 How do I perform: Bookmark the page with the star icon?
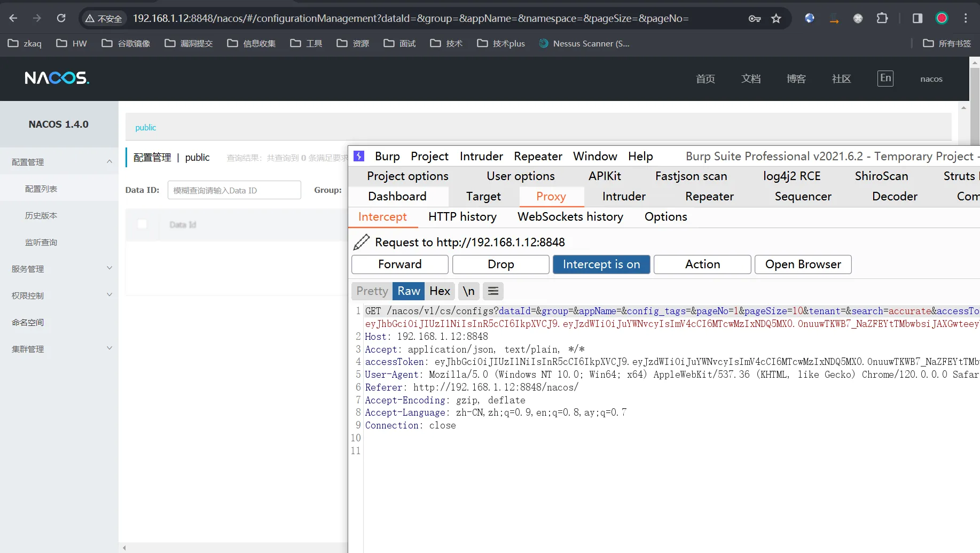(x=776, y=18)
